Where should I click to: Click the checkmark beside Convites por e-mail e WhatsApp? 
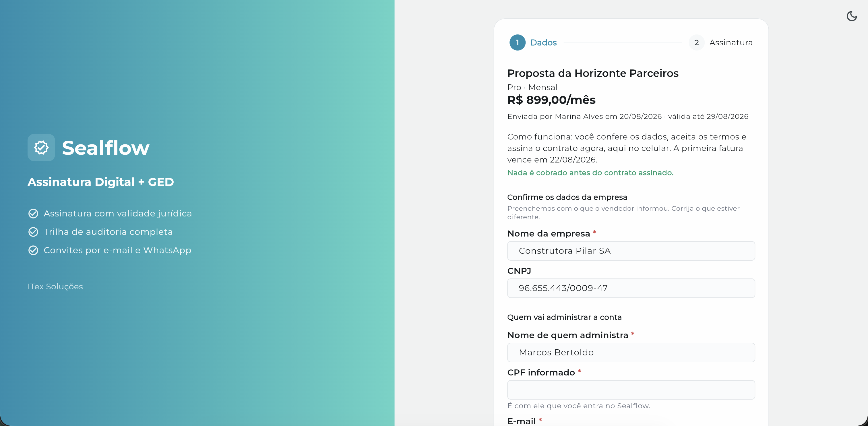coord(33,250)
